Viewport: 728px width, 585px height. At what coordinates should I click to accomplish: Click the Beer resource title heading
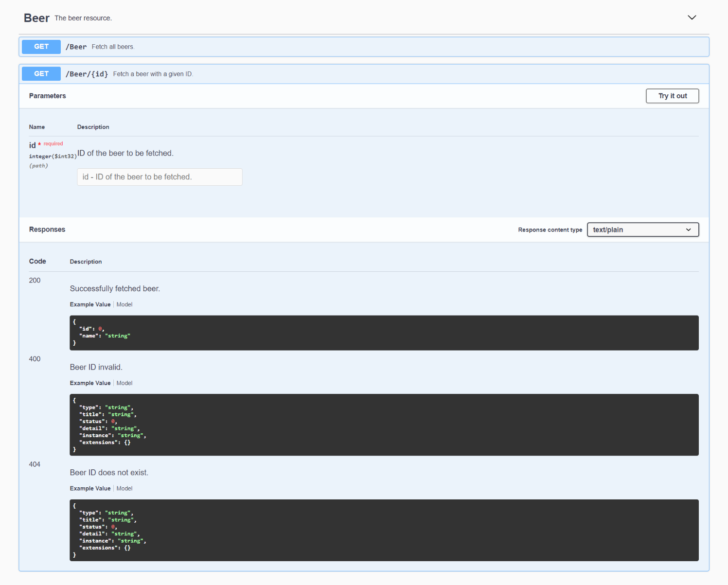click(x=36, y=18)
